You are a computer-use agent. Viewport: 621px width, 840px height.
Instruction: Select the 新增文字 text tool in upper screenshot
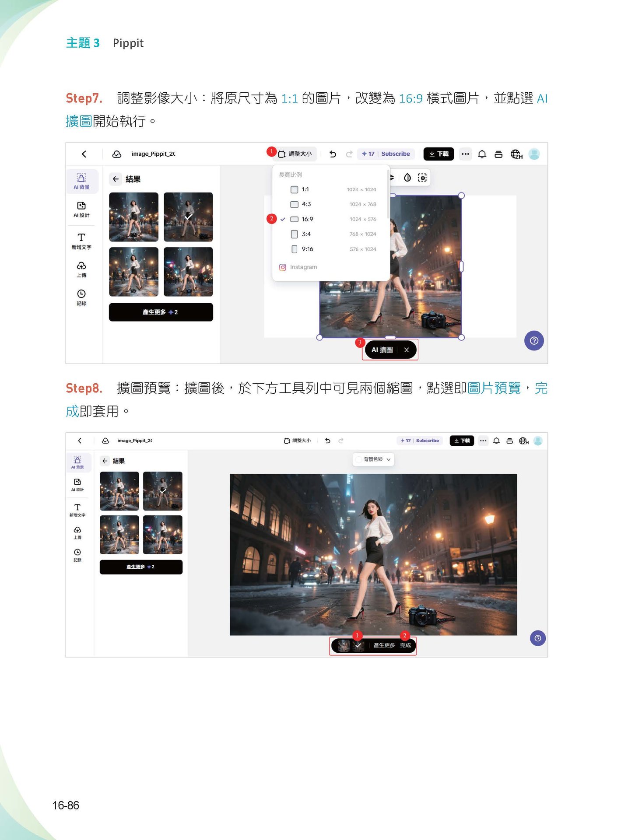pos(81,241)
